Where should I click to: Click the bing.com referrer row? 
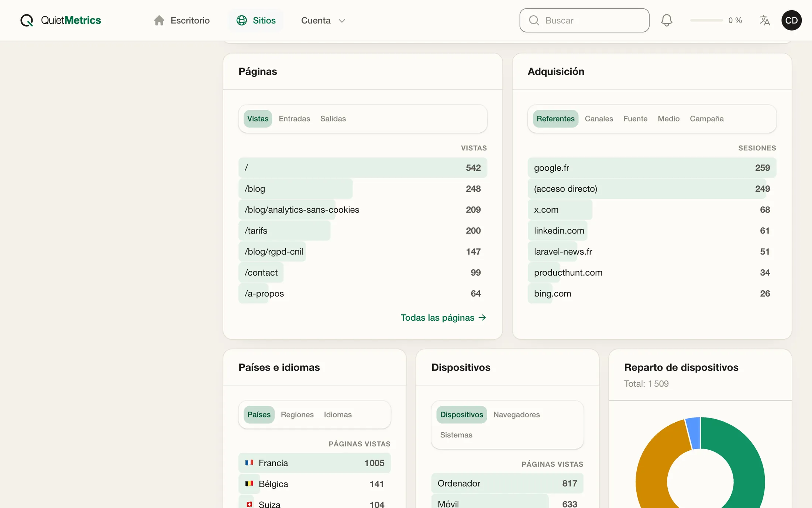click(652, 293)
